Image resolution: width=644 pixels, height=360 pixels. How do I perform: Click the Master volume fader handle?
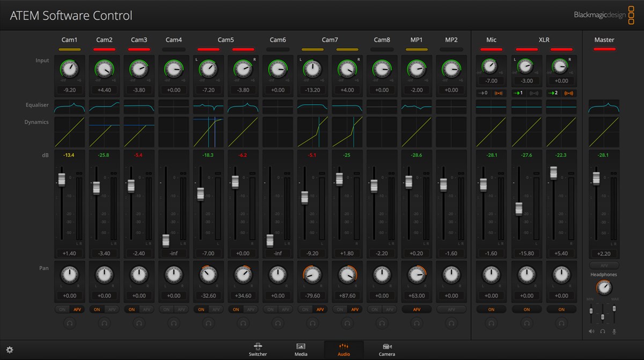pos(596,178)
